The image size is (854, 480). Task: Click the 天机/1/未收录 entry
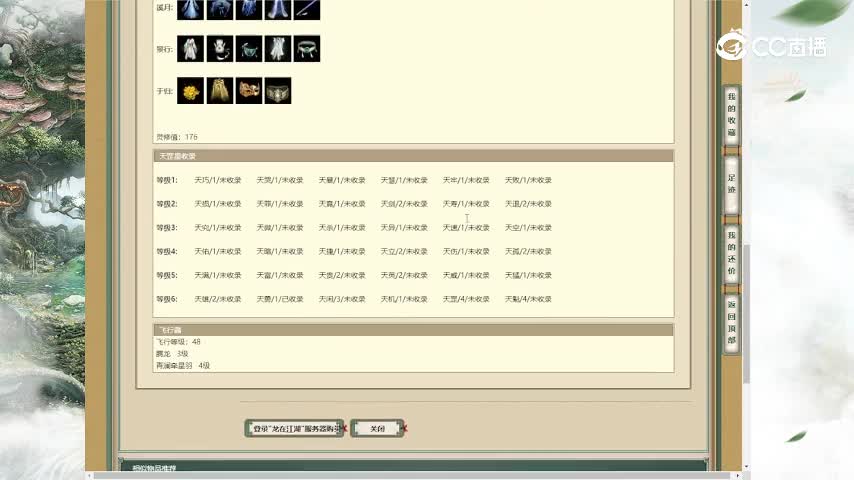tap(404, 299)
